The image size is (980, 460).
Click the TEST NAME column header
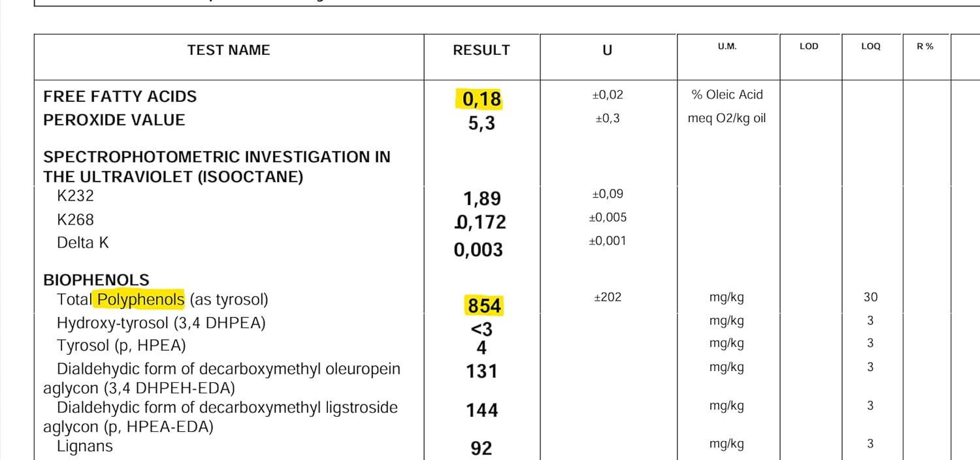click(x=228, y=50)
